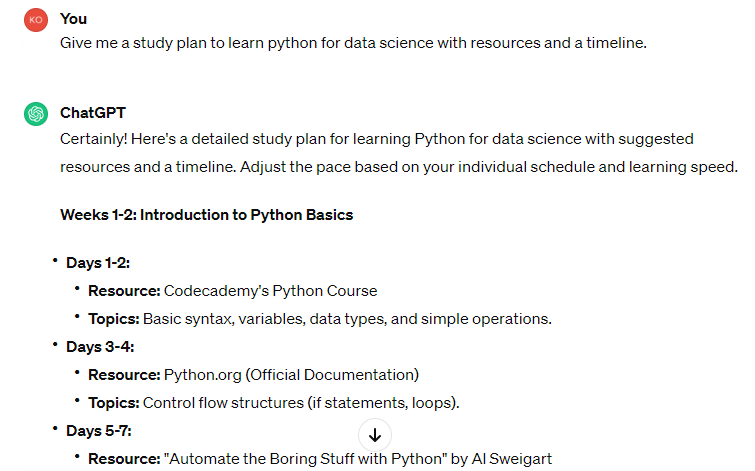This screenshot has width=755, height=471.
Task: Click the 'You' sender name
Action: 73,19
